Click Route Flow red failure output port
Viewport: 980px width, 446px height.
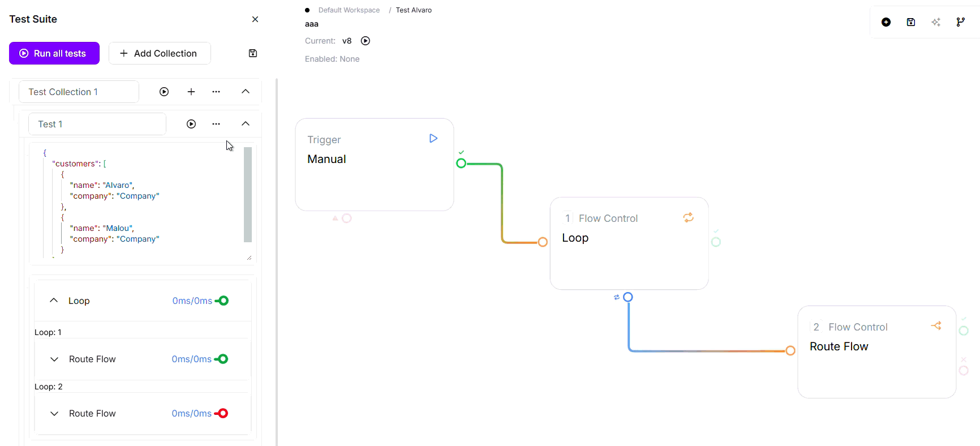[964, 371]
